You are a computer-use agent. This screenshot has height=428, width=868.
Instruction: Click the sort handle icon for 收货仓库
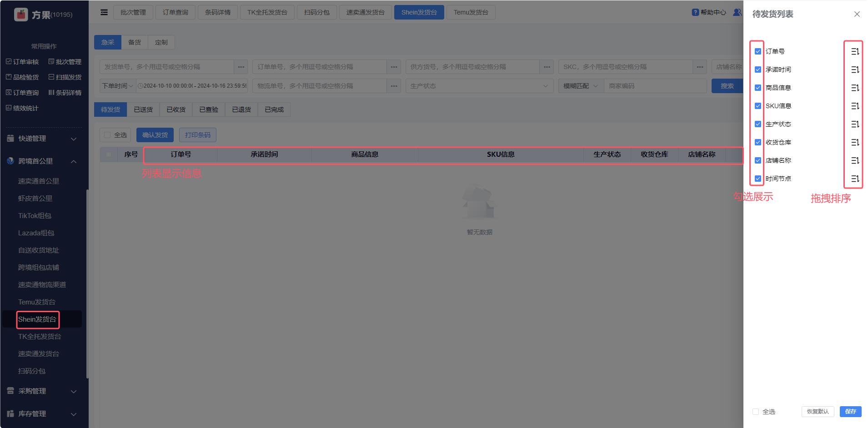point(855,142)
